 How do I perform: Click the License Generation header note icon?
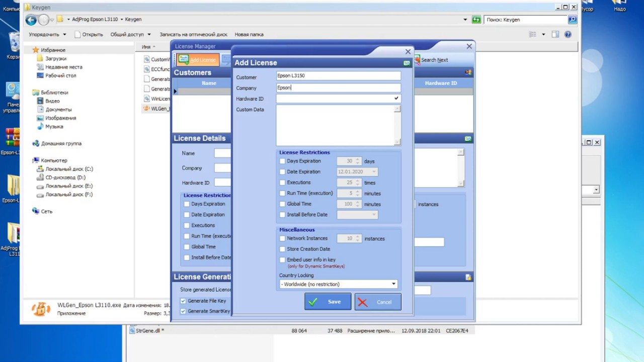pyautogui.click(x=468, y=277)
